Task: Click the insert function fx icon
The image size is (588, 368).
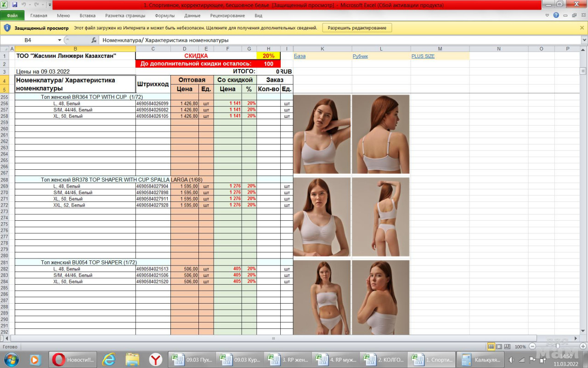Action: click(x=94, y=40)
